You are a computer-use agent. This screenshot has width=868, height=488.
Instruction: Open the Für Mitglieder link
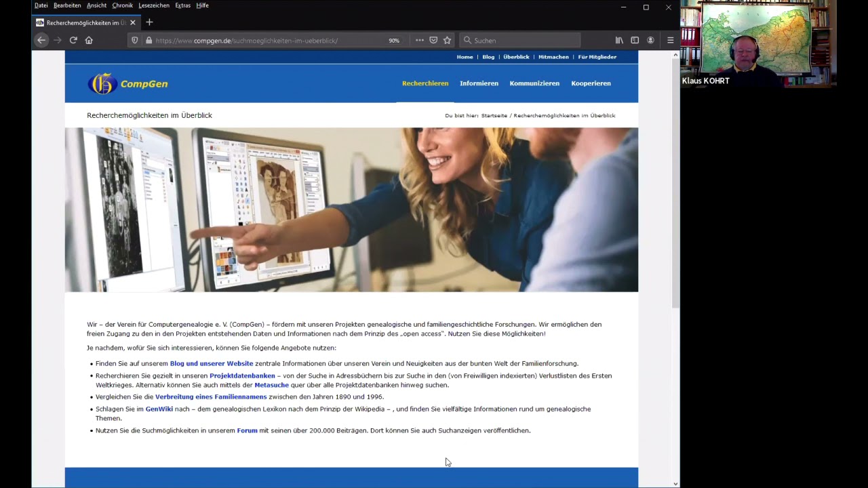(597, 57)
